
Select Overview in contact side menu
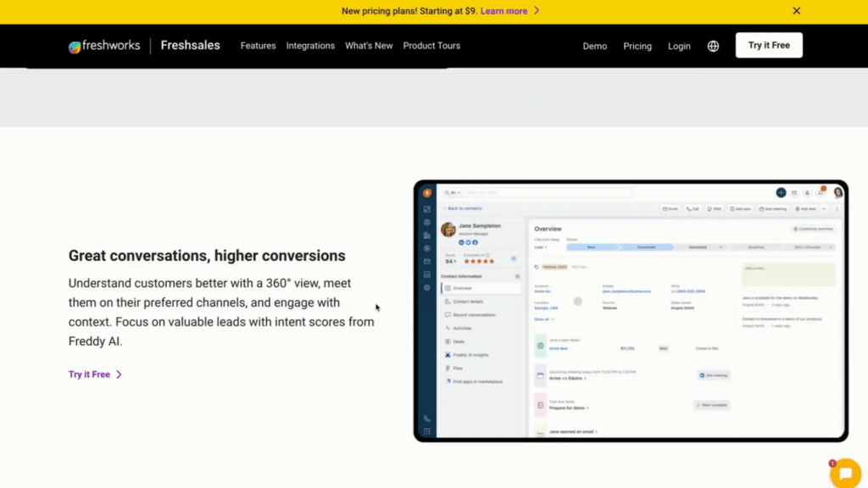[481, 288]
